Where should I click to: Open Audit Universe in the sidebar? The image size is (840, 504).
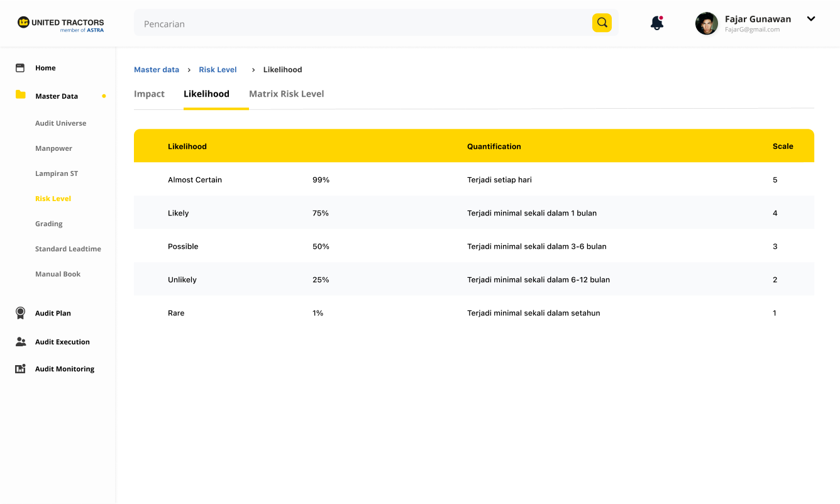(61, 123)
